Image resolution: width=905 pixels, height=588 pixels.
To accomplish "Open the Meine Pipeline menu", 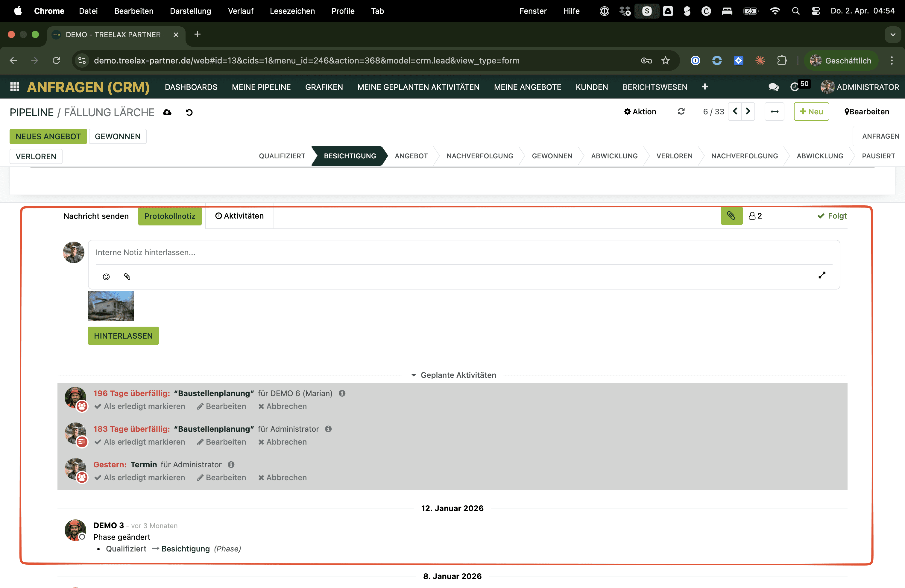I will 261,87.
